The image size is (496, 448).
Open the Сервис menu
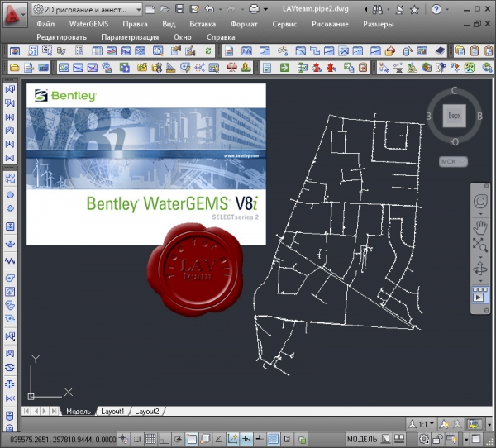click(284, 24)
